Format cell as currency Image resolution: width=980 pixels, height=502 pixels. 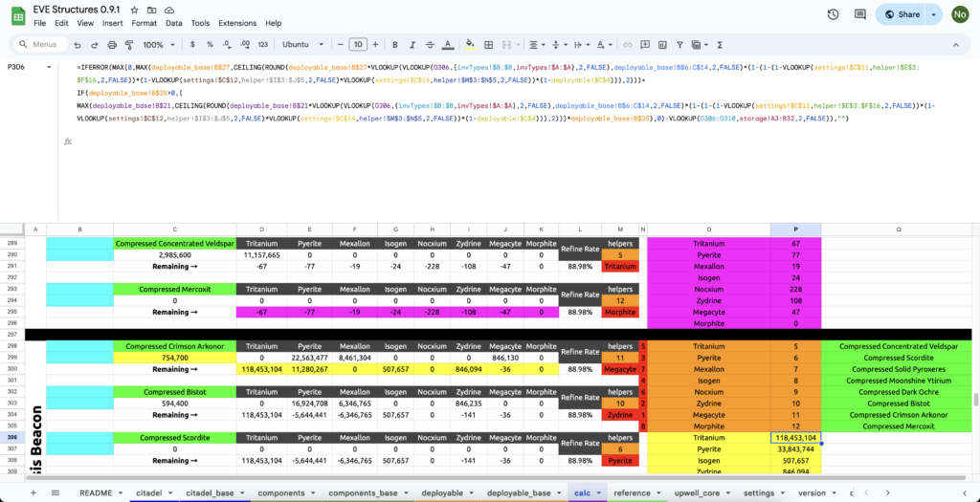192,45
